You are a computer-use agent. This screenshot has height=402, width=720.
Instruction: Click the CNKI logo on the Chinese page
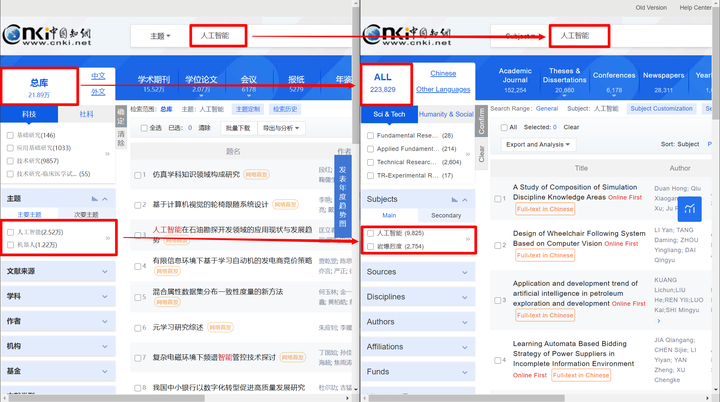pyautogui.click(x=47, y=35)
